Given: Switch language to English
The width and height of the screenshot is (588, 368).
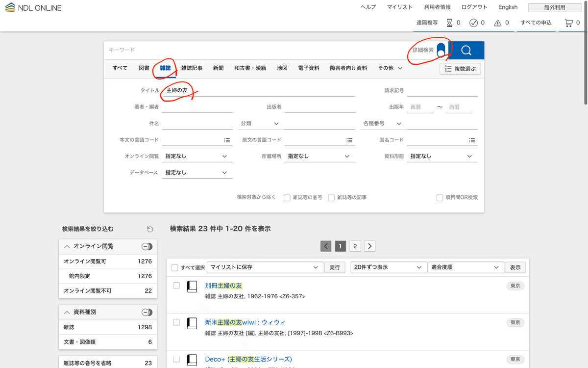Looking at the screenshot, I should click(x=508, y=7).
